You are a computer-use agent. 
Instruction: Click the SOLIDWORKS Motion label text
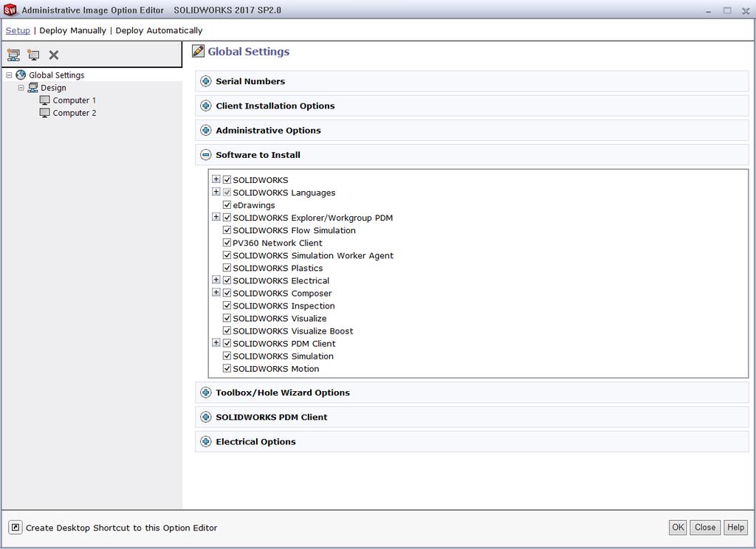coord(276,369)
